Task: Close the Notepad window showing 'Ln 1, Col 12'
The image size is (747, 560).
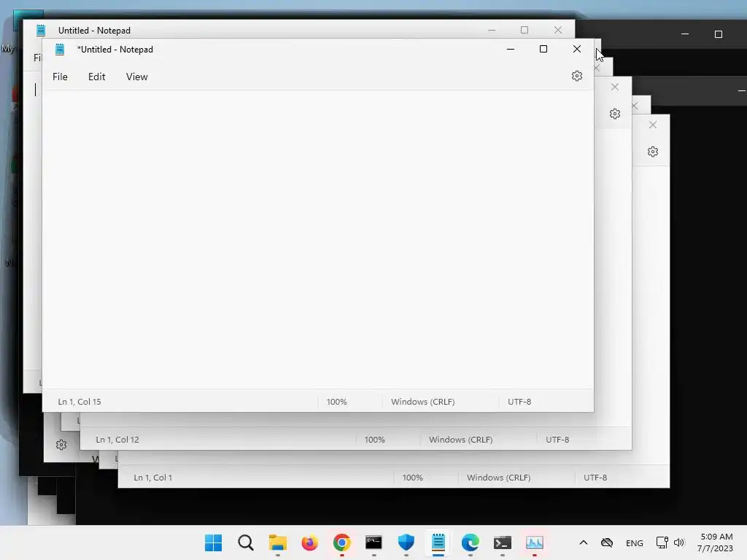Action: coord(614,87)
